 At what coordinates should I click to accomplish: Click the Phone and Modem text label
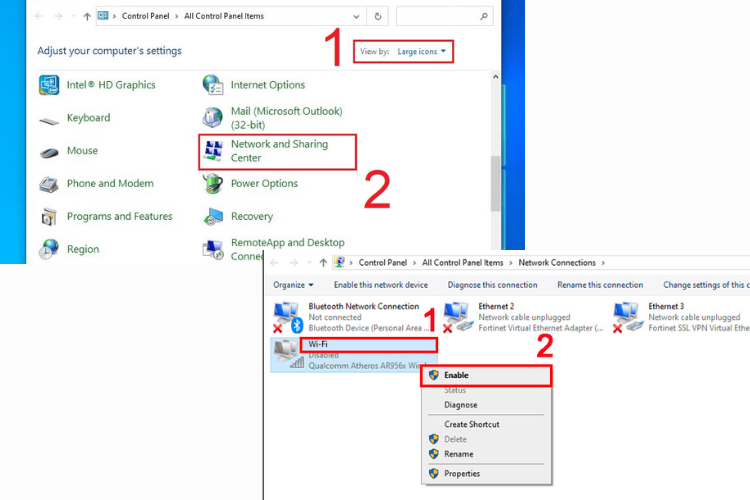tap(110, 184)
